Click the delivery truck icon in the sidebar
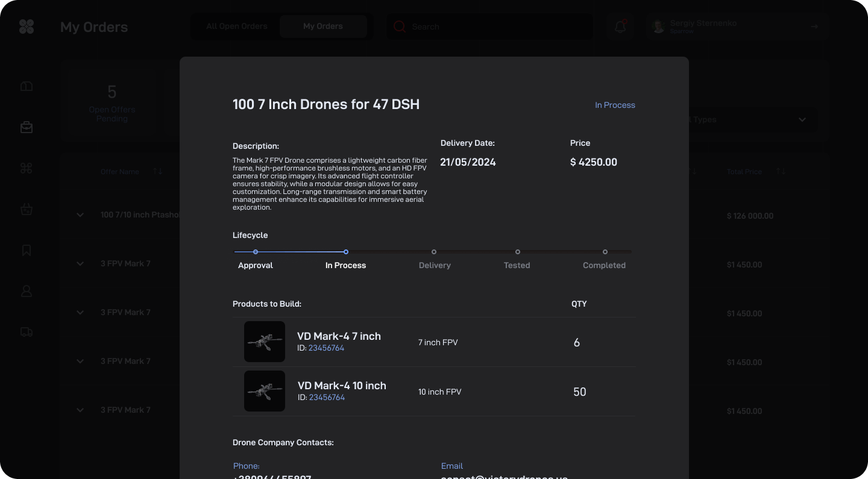Screen dimensions: 868x479 pyautogui.click(x=27, y=332)
